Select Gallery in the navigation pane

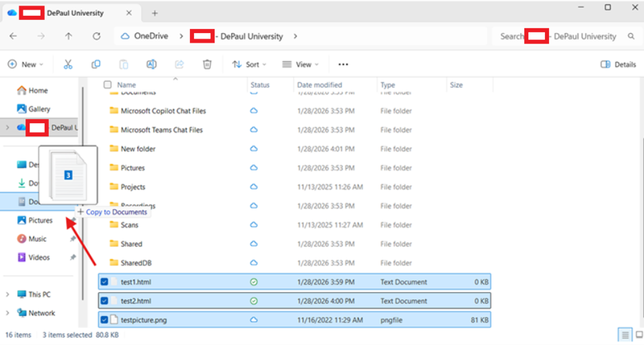point(39,109)
